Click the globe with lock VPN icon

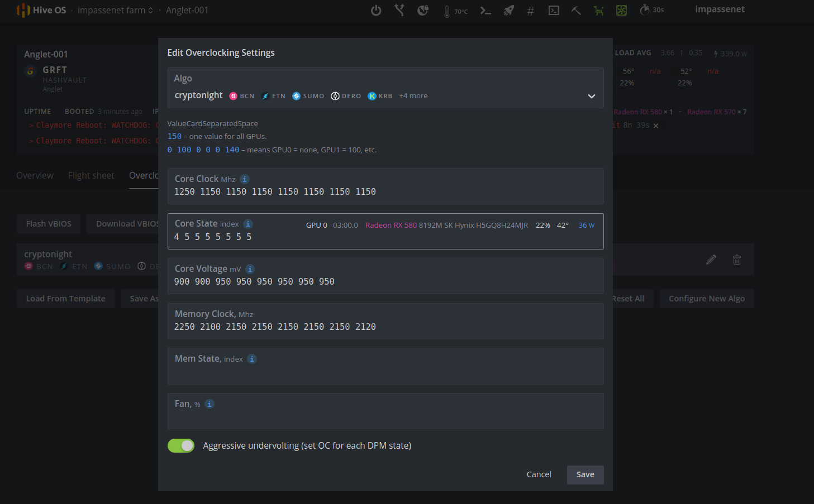coord(423,10)
